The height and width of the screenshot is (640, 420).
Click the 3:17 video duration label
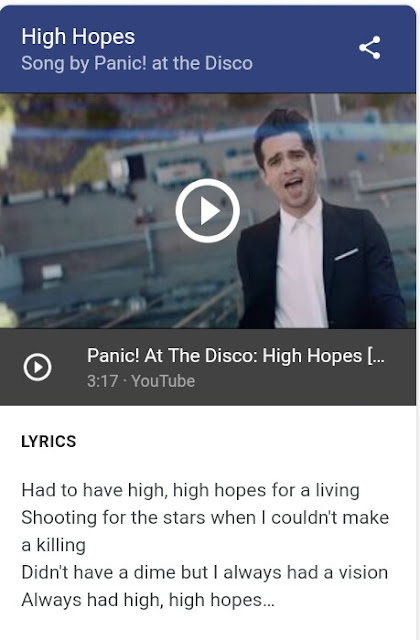[x=102, y=381]
